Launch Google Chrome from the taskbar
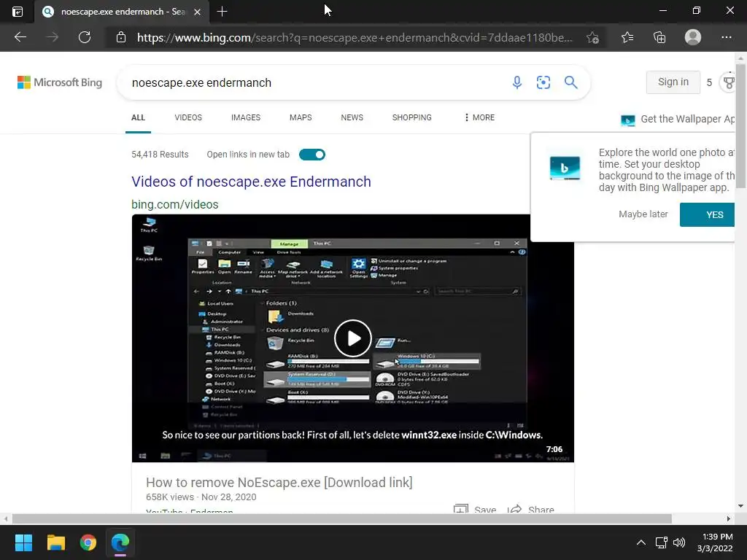Image resolution: width=747 pixels, height=560 pixels. (88, 542)
